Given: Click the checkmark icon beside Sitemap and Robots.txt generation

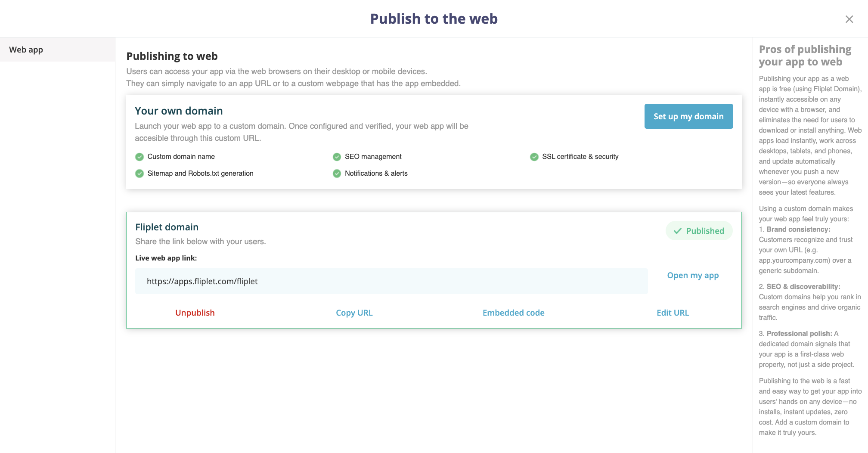Looking at the screenshot, I should (x=139, y=174).
